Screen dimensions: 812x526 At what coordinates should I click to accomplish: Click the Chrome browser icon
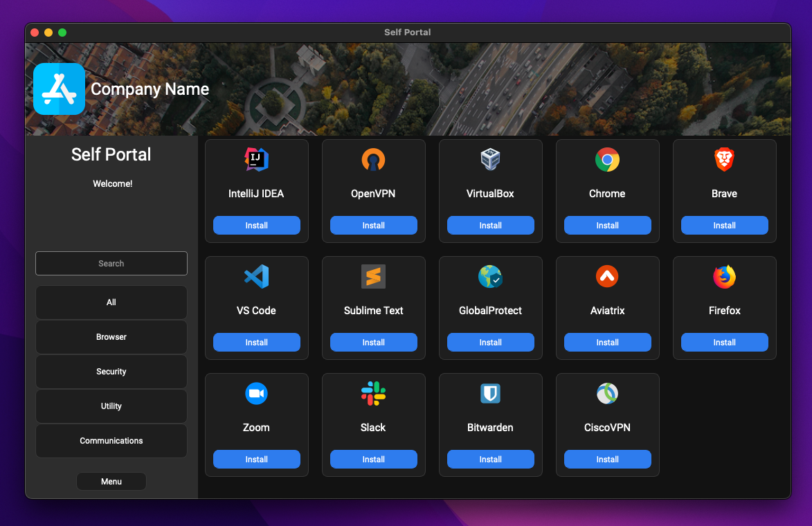coord(608,159)
